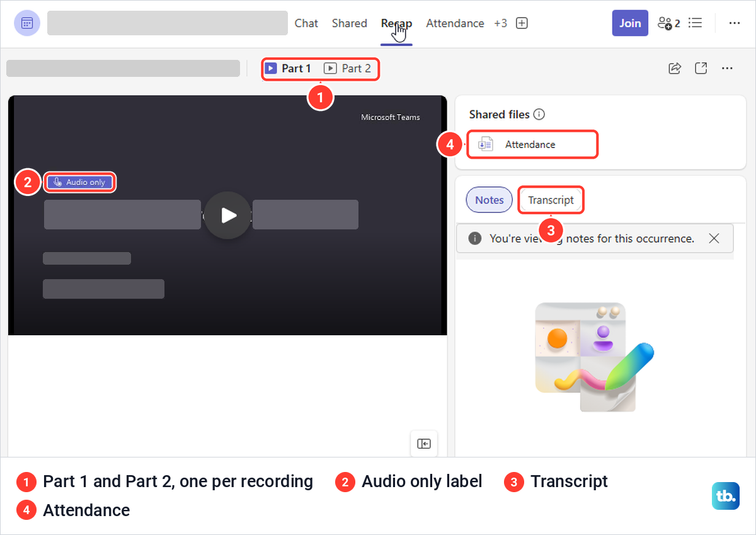Collapse the side panel icon
Image resolution: width=756 pixels, height=535 pixels.
point(424,444)
